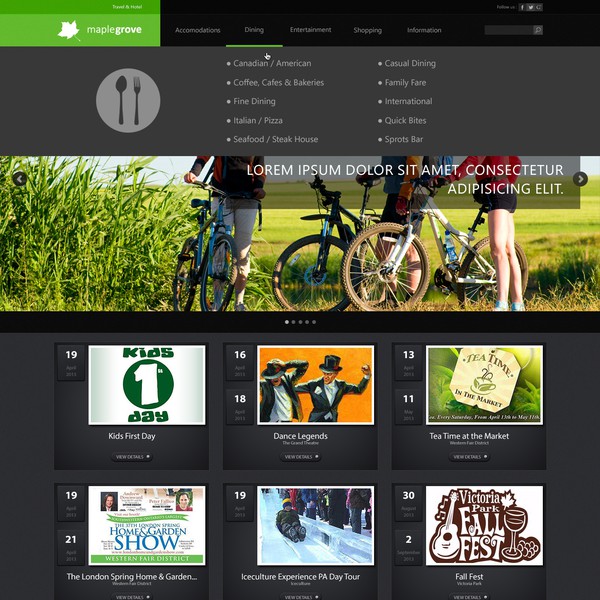
Task: Expand the Accomodations navigation menu
Action: pyautogui.click(x=198, y=30)
